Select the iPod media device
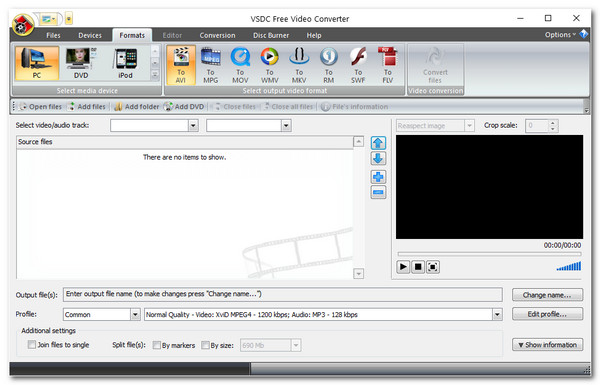This screenshot has height=385, width=600. click(x=126, y=63)
